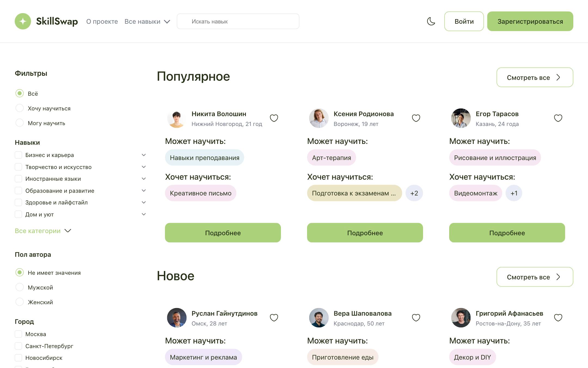Screen dimensions: 588x368
Task: Open the 'Все навыки' dropdown menu
Action: pos(147,22)
